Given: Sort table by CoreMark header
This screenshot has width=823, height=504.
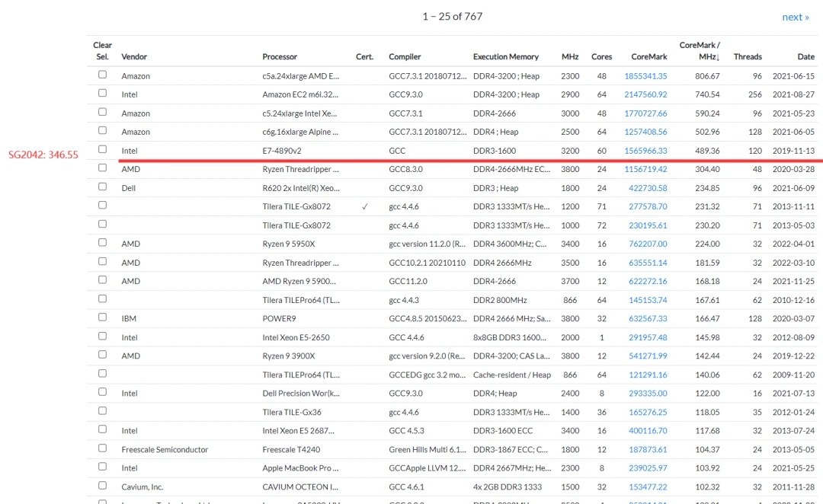Looking at the screenshot, I should [x=649, y=56].
